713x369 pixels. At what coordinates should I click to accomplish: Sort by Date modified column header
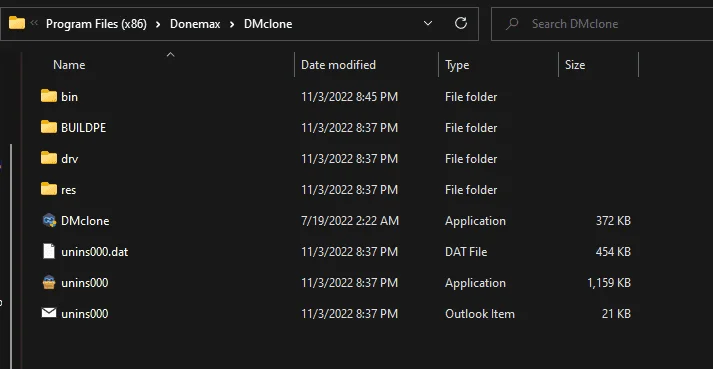pos(338,65)
